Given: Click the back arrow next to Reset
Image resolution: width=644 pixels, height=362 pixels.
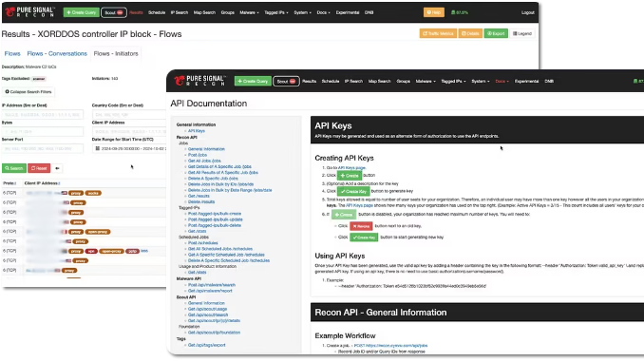Looking at the screenshot, I should tap(57, 168).
